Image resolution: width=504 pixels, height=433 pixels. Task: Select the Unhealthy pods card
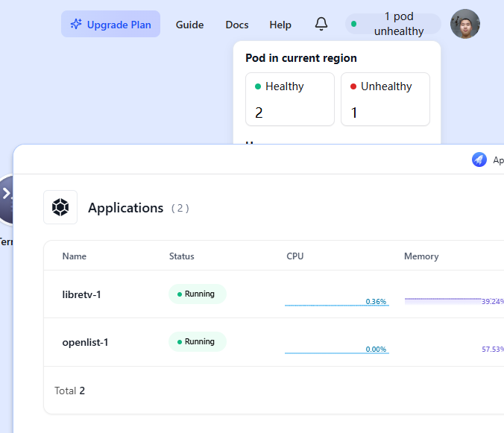(x=385, y=99)
